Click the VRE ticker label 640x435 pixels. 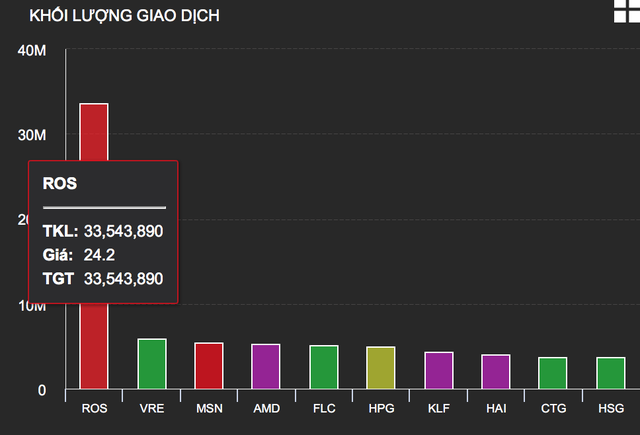tap(152, 409)
